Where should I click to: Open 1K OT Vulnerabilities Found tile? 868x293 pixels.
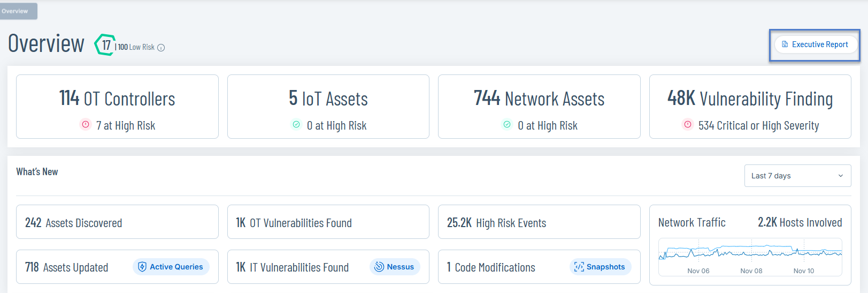pyautogui.click(x=328, y=222)
